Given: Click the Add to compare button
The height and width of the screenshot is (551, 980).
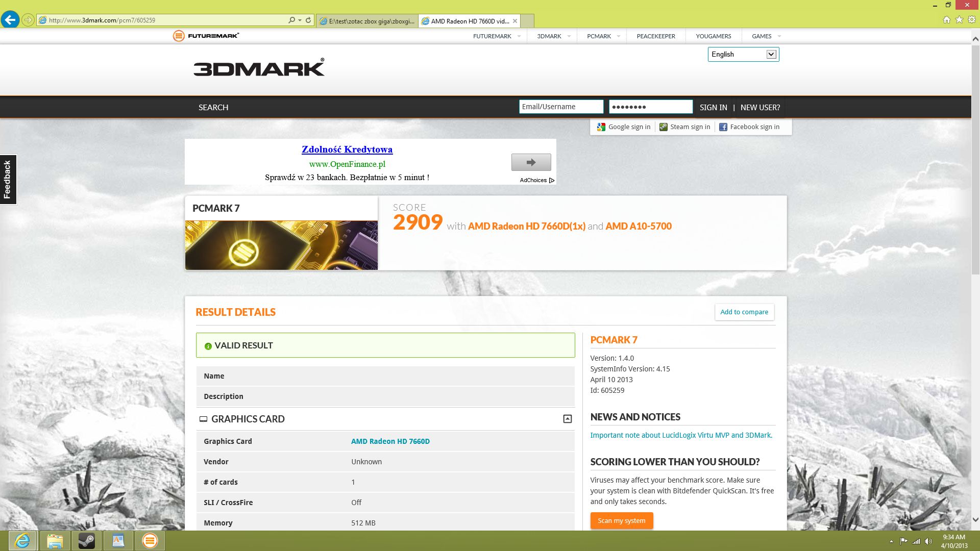Looking at the screenshot, I should [x=744, y=312].
